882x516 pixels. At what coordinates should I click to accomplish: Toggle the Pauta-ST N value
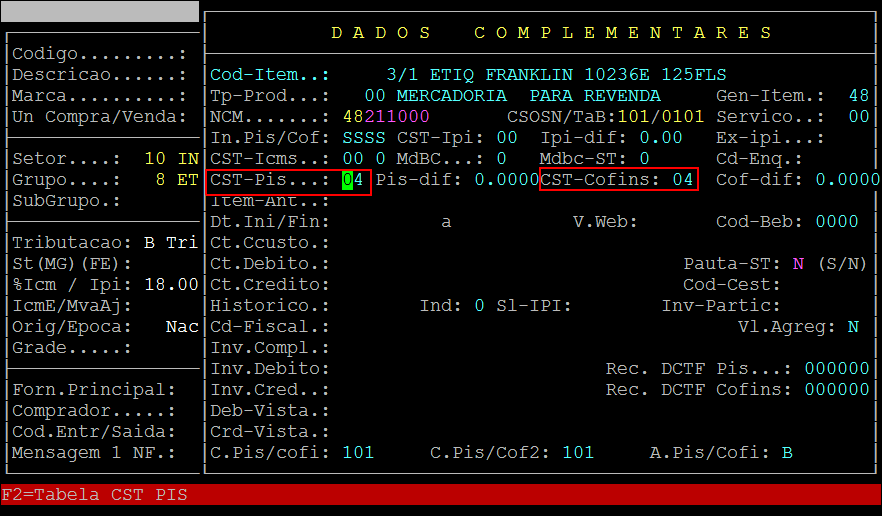pos(798,264)
